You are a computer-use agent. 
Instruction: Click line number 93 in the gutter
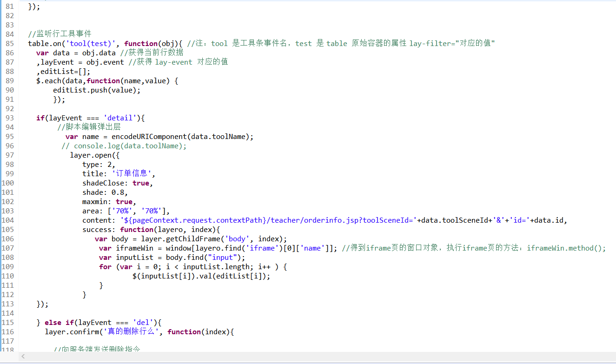9,118
